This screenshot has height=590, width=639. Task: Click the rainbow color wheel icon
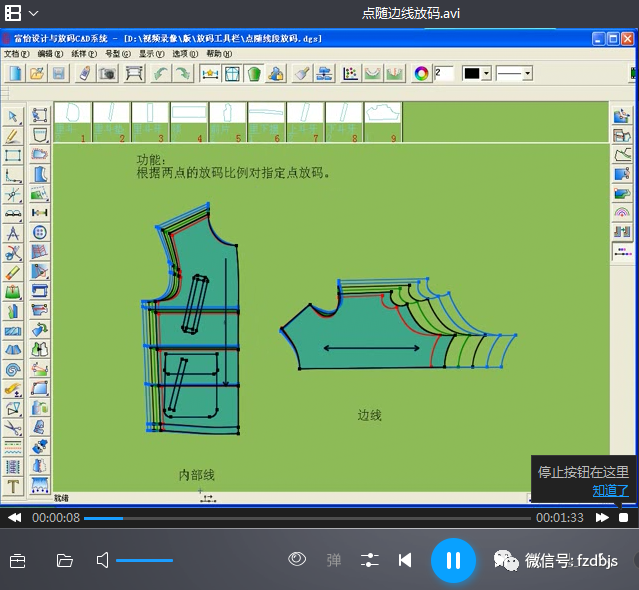[421, 74]
